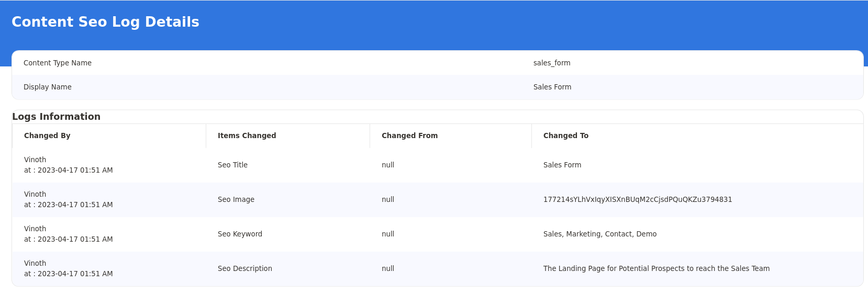
Task: Click Vinoth timestamp in Seo Description row
Action: pyautogui.click(x=69, y=268)
